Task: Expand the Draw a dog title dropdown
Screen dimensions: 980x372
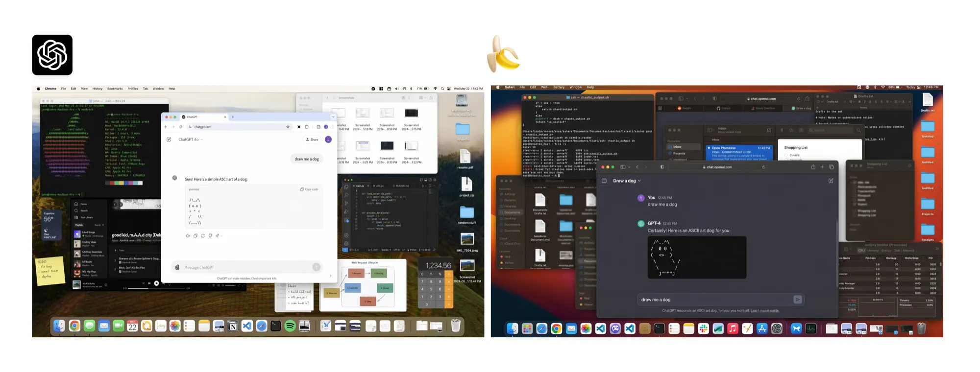Action: tap(639, 181)
